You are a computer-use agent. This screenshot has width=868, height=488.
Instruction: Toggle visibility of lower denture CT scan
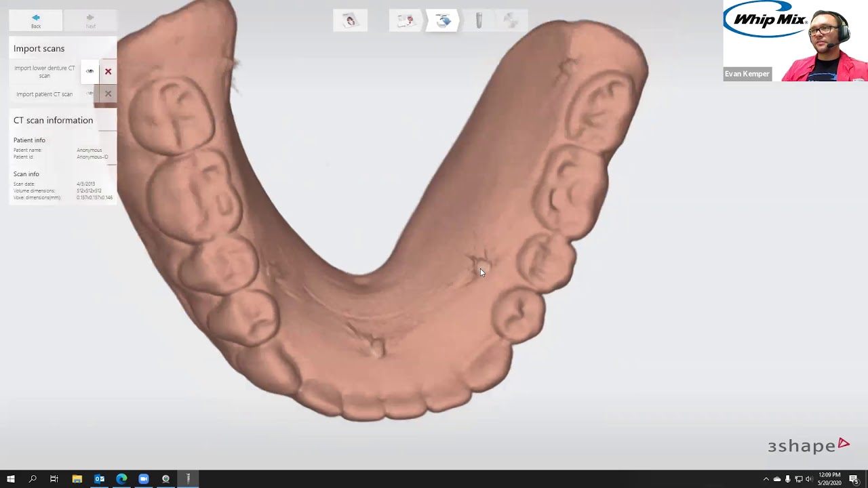(90, 71)
